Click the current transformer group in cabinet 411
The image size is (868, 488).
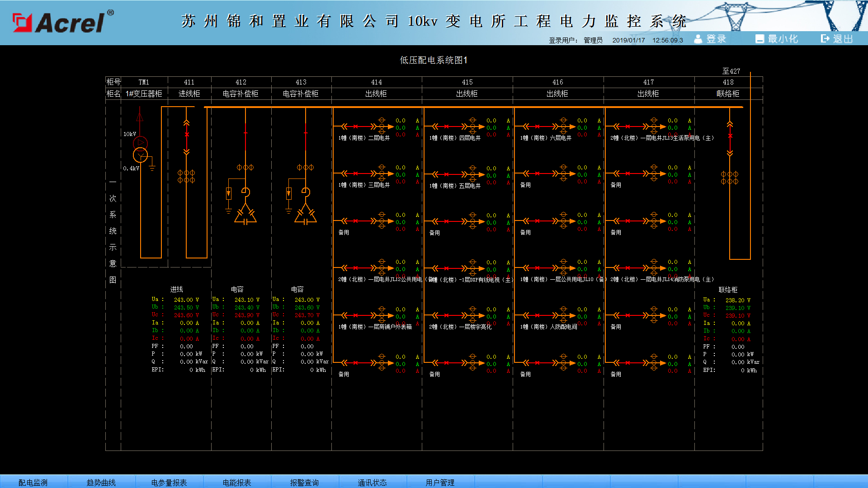pyautogui.click(x=186, y=176)
